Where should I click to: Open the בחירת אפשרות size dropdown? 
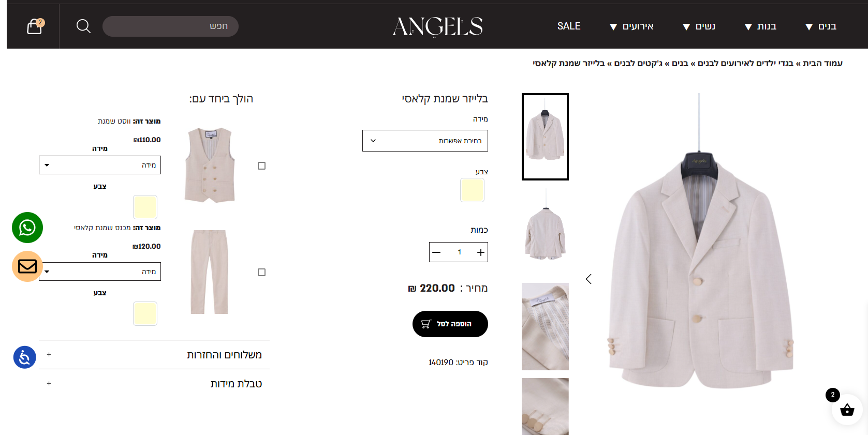425,141
